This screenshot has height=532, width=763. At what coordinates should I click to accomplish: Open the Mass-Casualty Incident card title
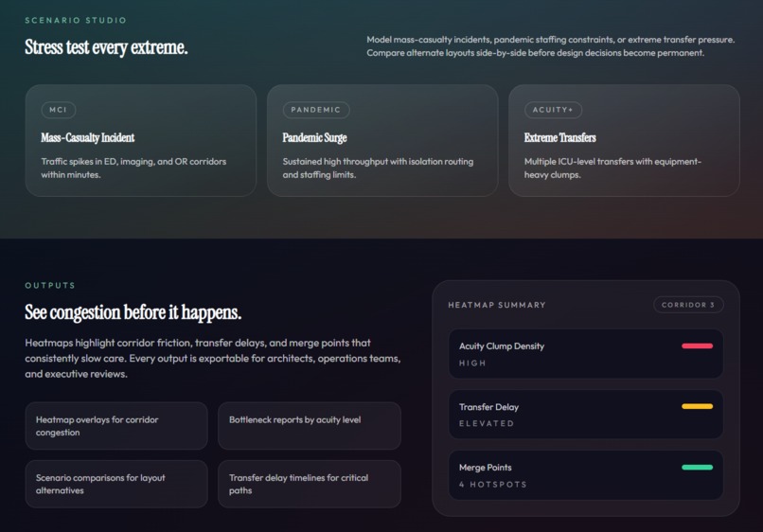point(88,138)
